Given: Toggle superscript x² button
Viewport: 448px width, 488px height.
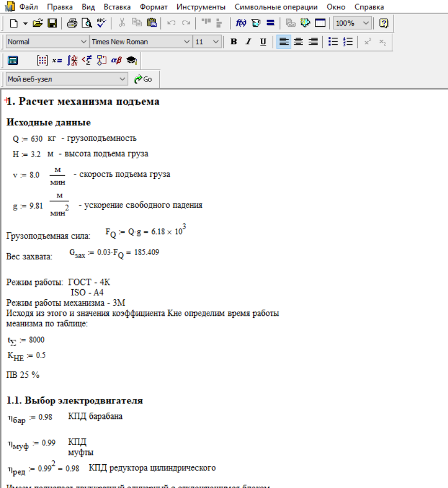Looking at the screenshot, I should tap(368, 42).
